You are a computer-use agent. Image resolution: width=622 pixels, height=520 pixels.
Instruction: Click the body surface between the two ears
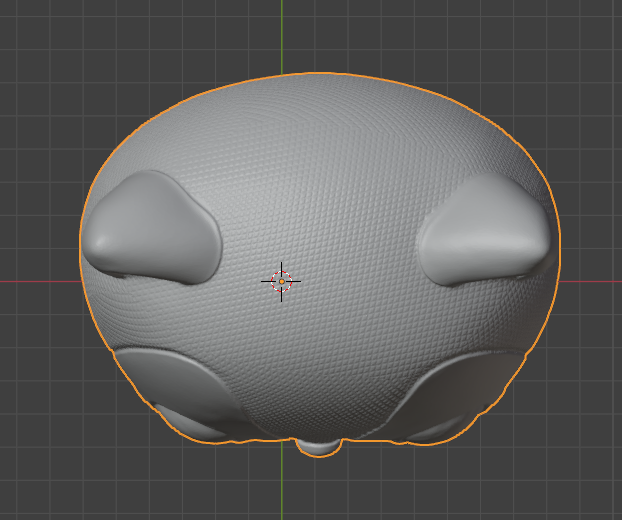(x=320, y=200)
